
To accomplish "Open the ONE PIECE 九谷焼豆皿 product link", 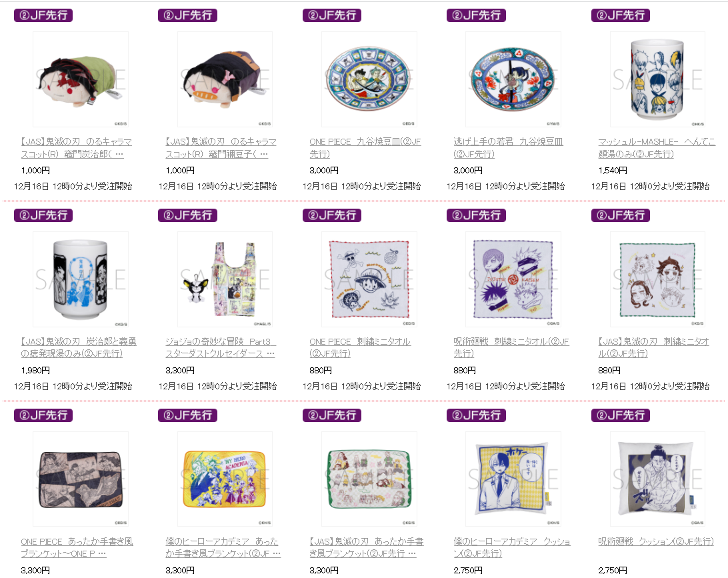I will (365, 147).
